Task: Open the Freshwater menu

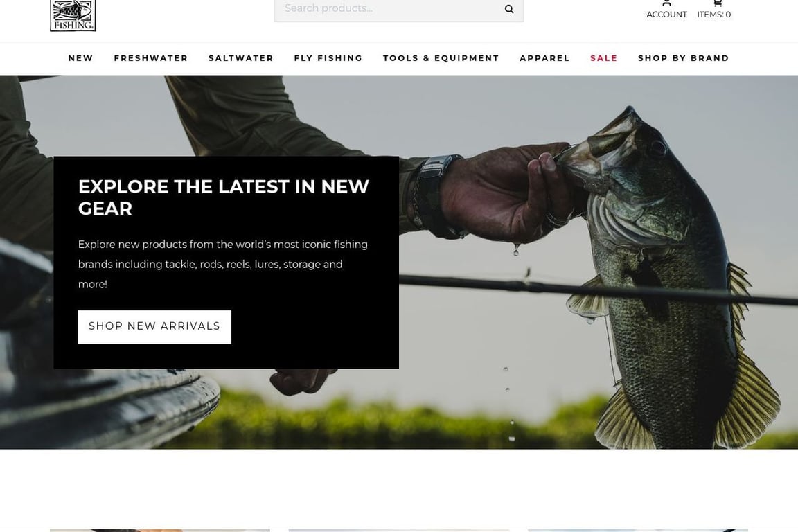Action: [150, 58]
